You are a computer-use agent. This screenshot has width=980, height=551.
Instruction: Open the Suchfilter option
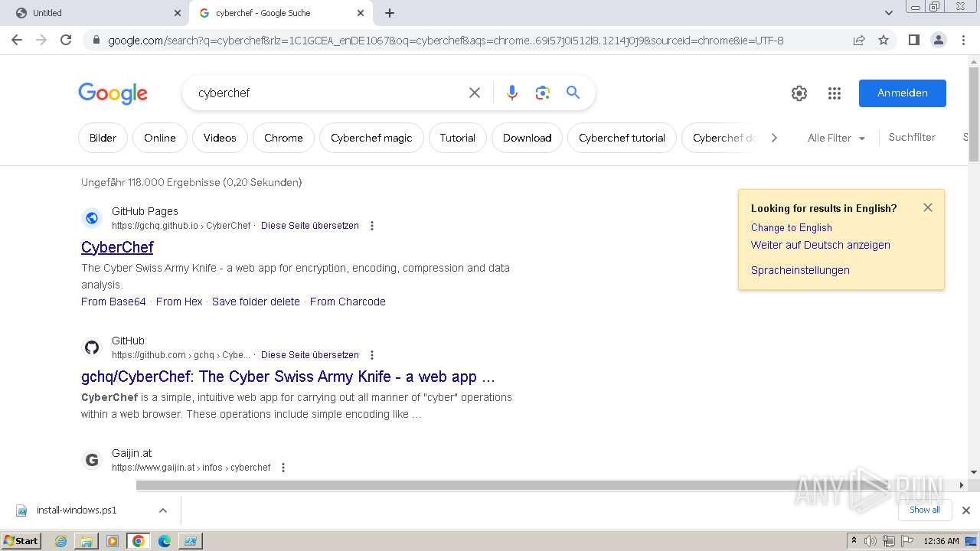[912, 137]
